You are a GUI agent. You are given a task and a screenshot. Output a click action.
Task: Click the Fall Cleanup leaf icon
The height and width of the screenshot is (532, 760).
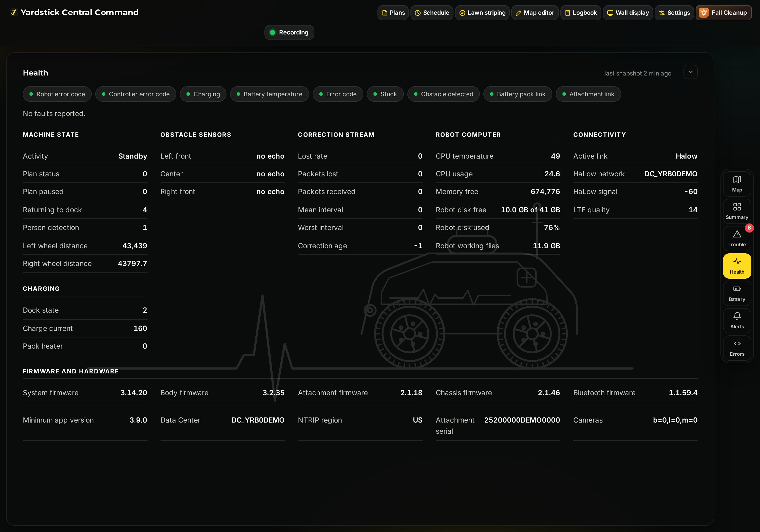[704, 13]
